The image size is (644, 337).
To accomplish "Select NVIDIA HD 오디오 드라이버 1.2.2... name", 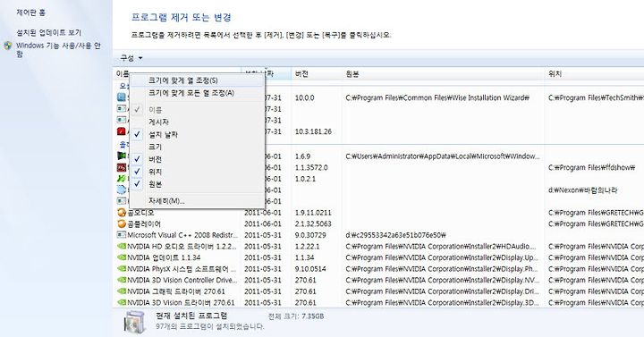I will (x=182, y=247).
